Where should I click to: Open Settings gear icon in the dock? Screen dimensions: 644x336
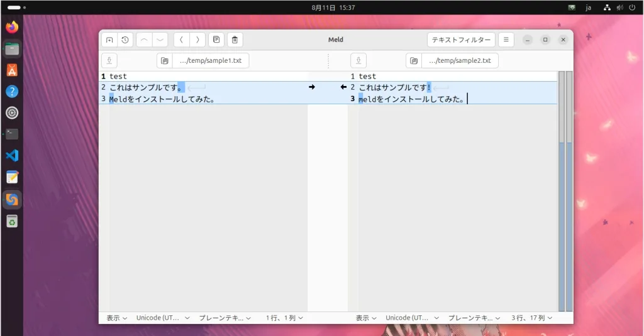(12, 113)
